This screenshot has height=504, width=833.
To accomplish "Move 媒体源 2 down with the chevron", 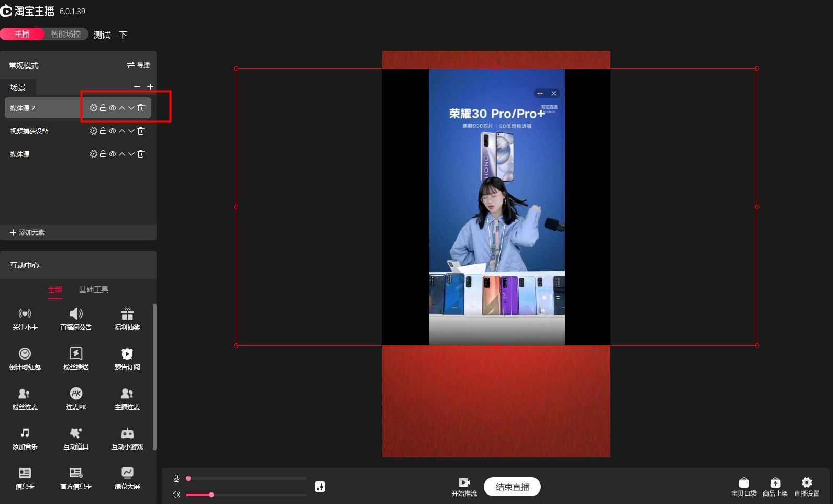I will click(x=131, y=108).
